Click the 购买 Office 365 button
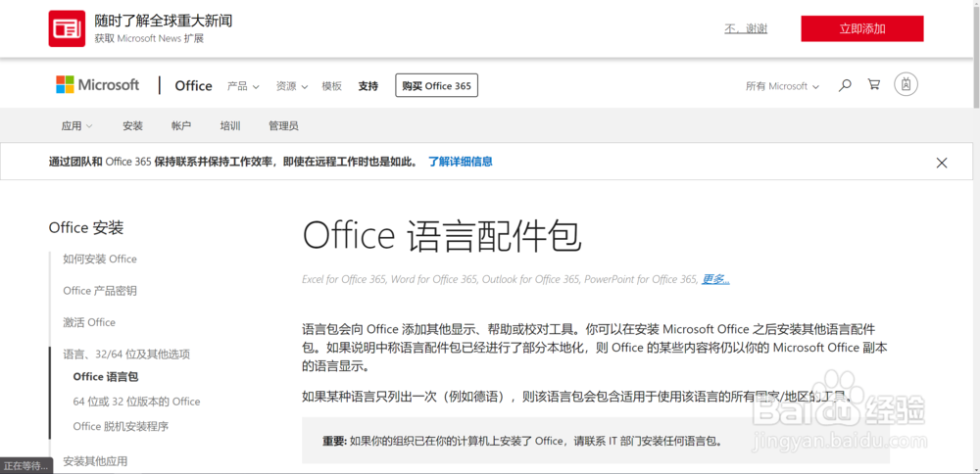The height and width of the screenshot is (474, 980). coord(436,85)
